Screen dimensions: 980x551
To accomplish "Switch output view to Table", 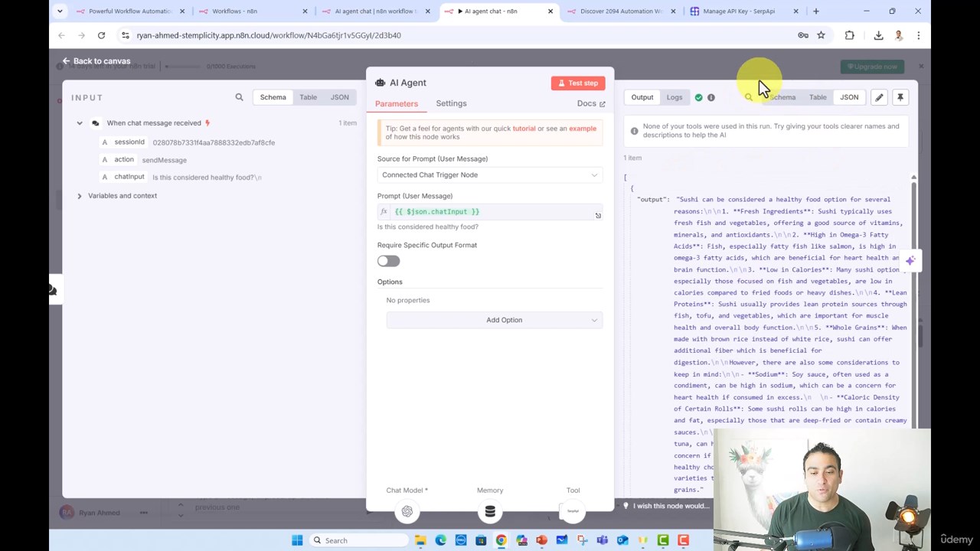I will (x=818, y=97).
